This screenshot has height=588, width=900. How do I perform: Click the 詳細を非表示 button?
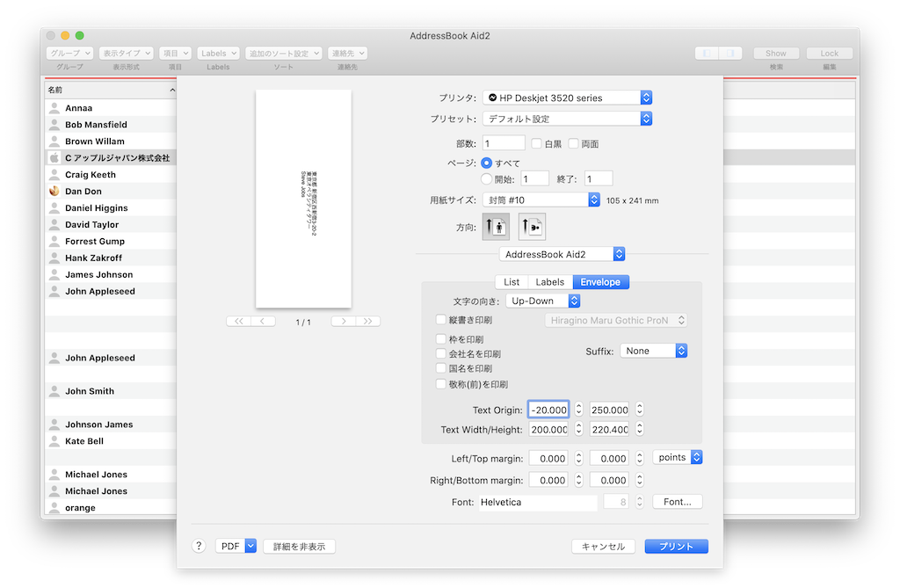tap(299, 547)
